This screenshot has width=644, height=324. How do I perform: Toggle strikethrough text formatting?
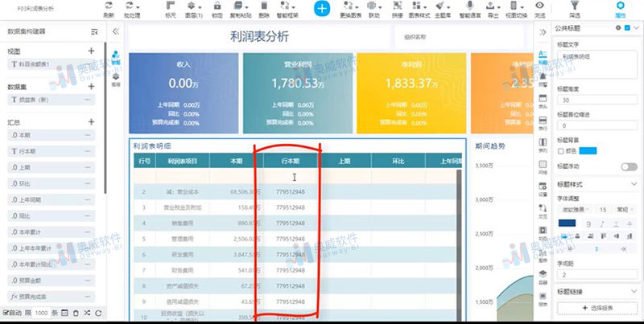click(x=630, y=224)
